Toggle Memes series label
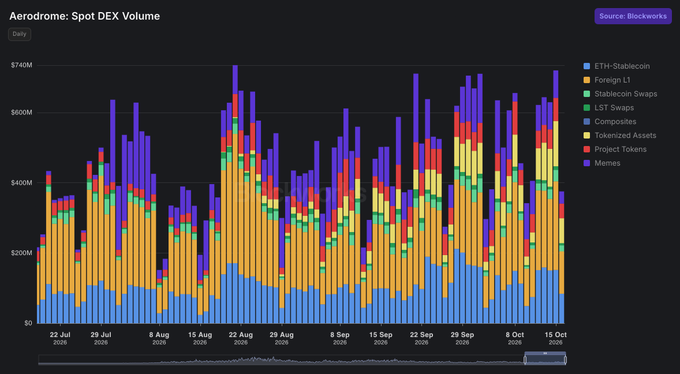This screenshot has width=680, height=374. click(x=607, y=164)
